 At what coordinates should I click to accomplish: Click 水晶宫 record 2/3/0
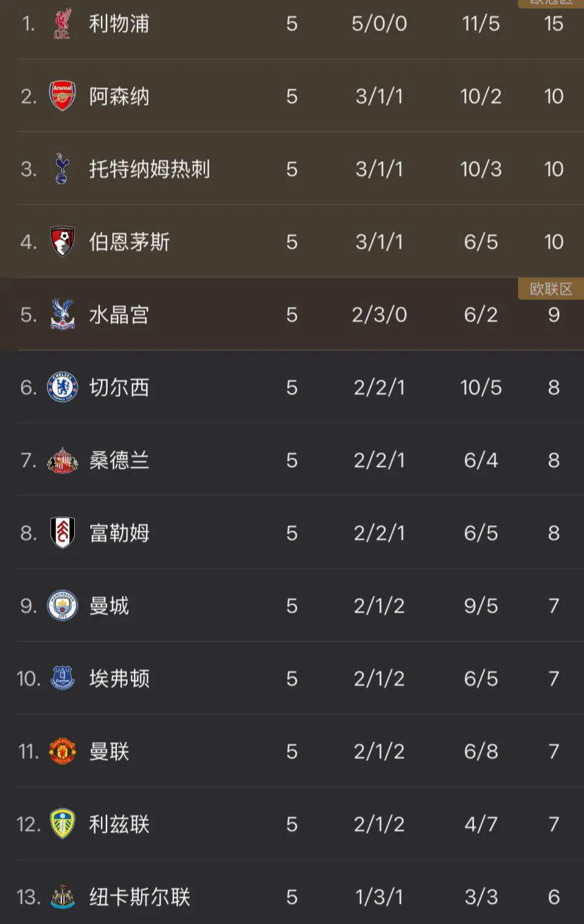pyautogui.click(x=379, y=315)
